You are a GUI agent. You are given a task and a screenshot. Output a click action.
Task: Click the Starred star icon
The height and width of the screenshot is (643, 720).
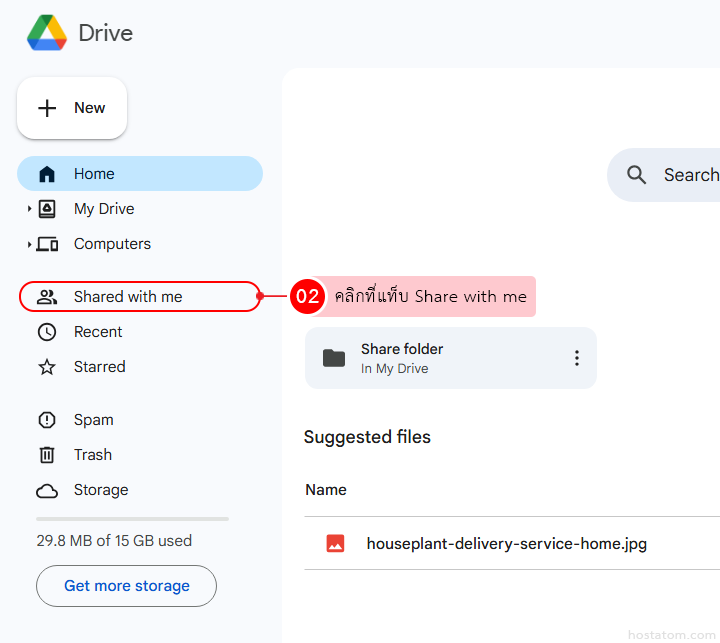(47, 367)
